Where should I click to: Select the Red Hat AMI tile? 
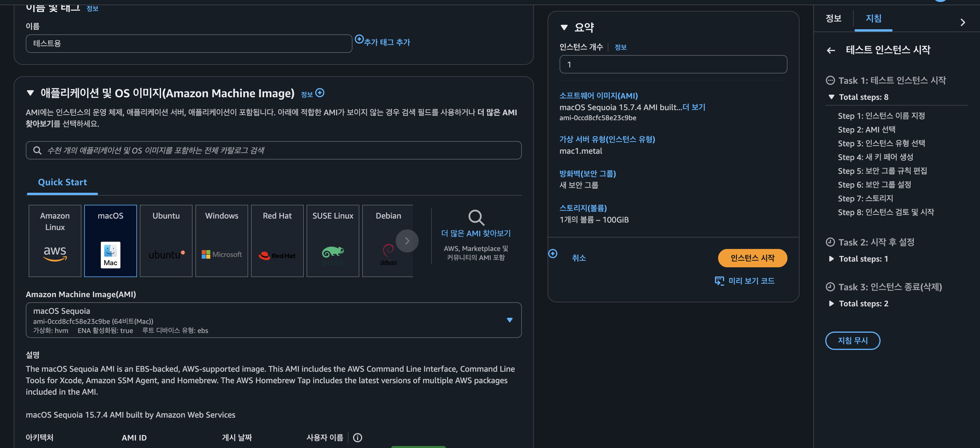(277, 241)
